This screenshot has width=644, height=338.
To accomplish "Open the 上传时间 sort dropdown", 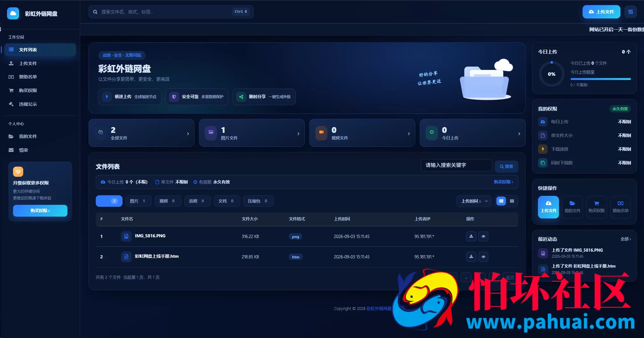I will [x=474, y=201].
